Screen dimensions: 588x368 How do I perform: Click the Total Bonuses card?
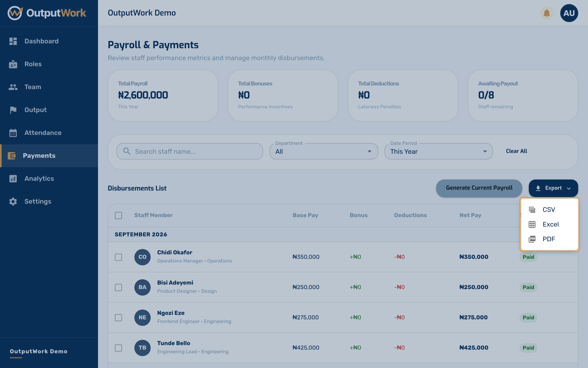(x=283, y=96)
